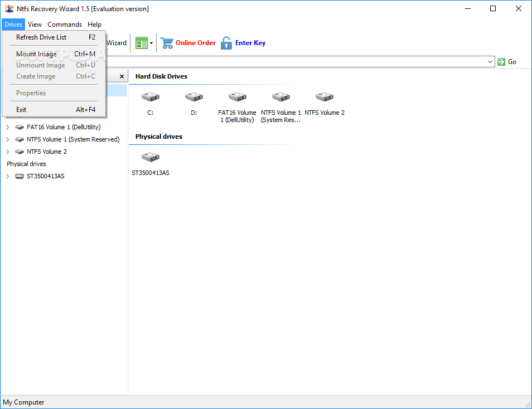Select ST3500413AS in tree
Viewport: 532px width, 409px height.
coord(46,176)
